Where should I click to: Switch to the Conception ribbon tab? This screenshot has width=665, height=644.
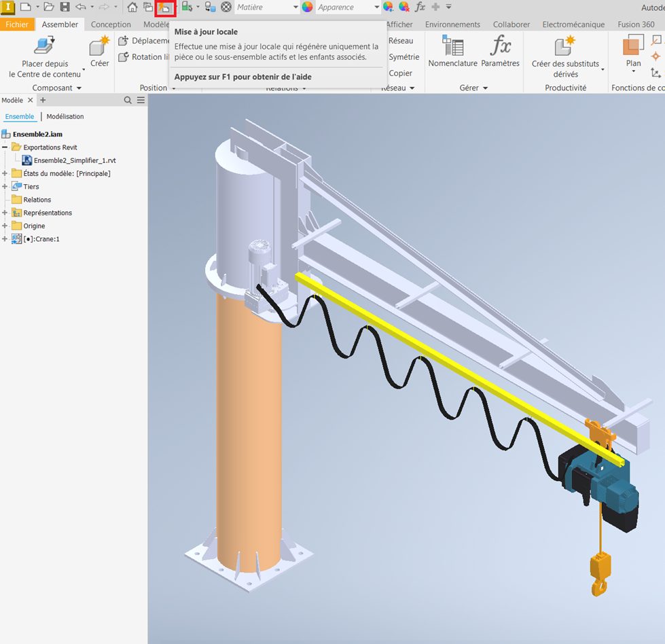click(x=111, y=24)
